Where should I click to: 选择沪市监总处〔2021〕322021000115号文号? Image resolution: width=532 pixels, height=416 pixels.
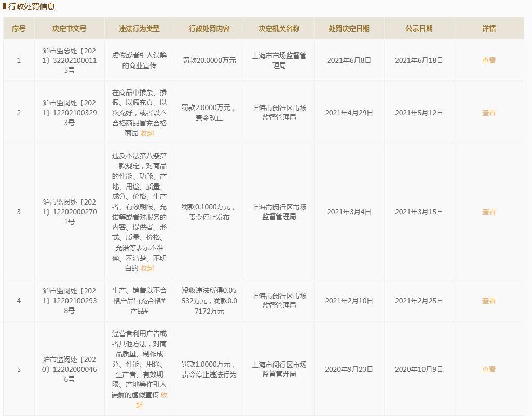[x=69, y=60]
